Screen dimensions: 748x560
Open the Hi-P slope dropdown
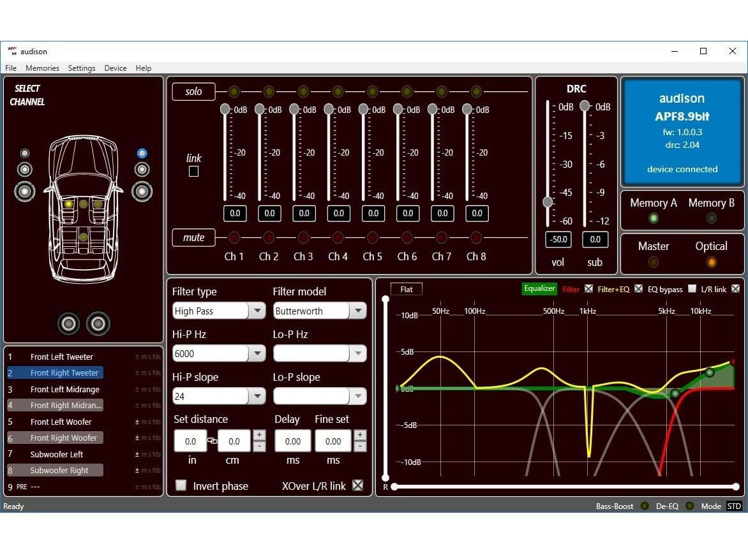[257, 396]
